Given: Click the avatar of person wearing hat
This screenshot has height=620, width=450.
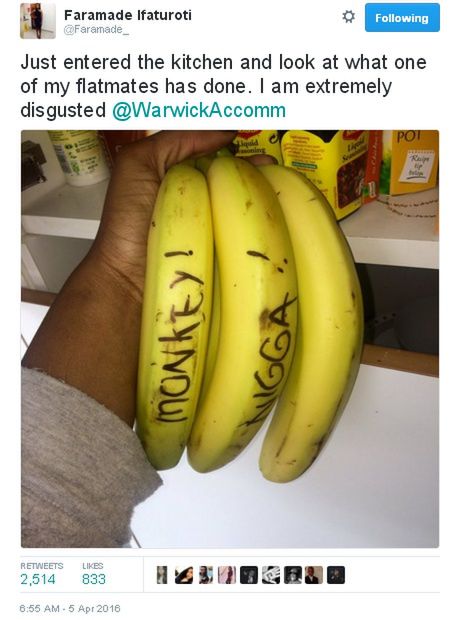Looking at the screenshot, I should coord(292,575).
